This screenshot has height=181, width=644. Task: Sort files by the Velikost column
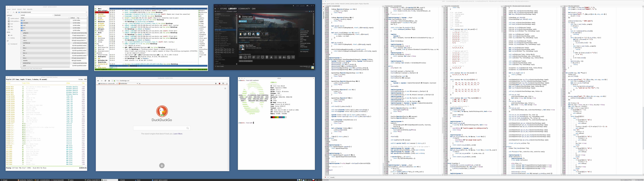(73, 18)
